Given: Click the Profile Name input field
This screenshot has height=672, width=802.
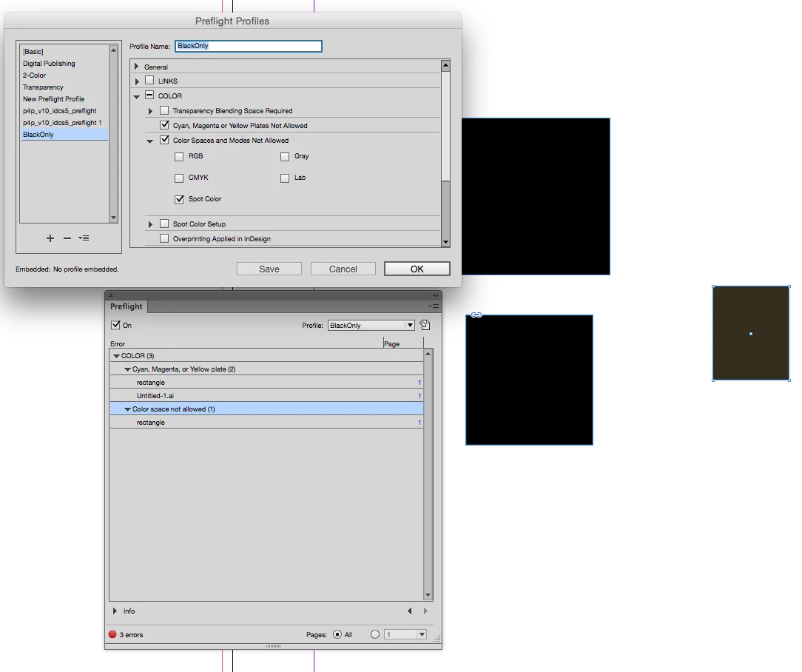Looking at the screenshot, I should pyautogui.click(x=248, y=46).
